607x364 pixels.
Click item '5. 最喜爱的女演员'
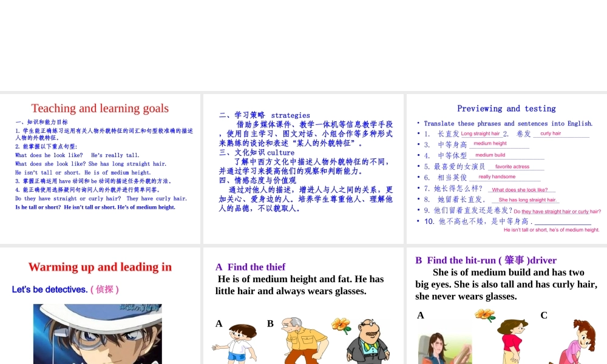[455, 167]
